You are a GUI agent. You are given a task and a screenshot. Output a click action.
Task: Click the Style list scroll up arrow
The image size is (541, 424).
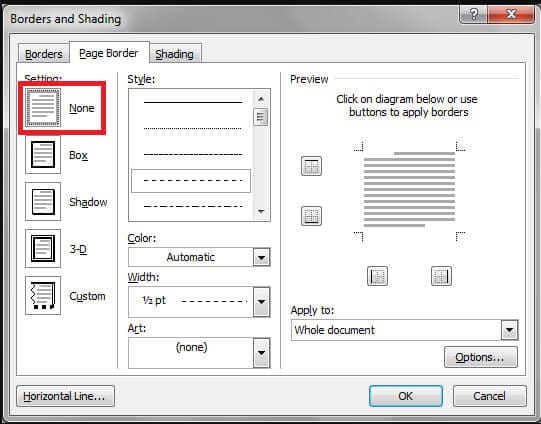point(261,99)
